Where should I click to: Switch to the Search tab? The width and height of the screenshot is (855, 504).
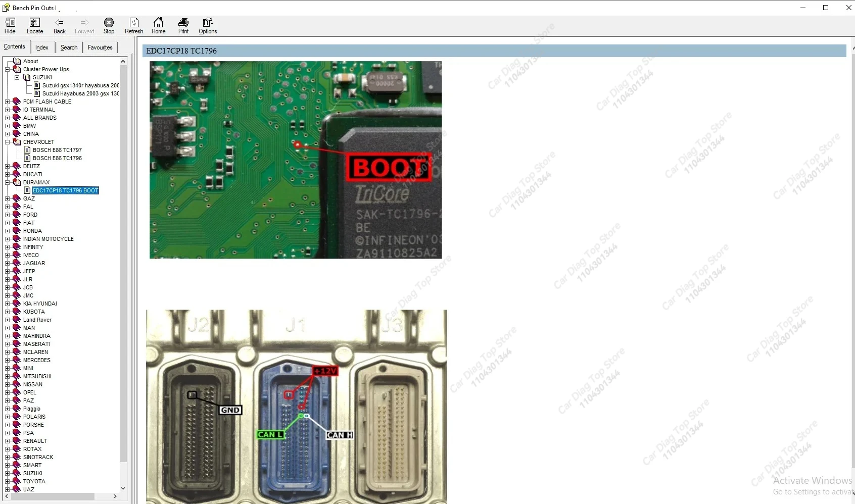tap(68, 47)
